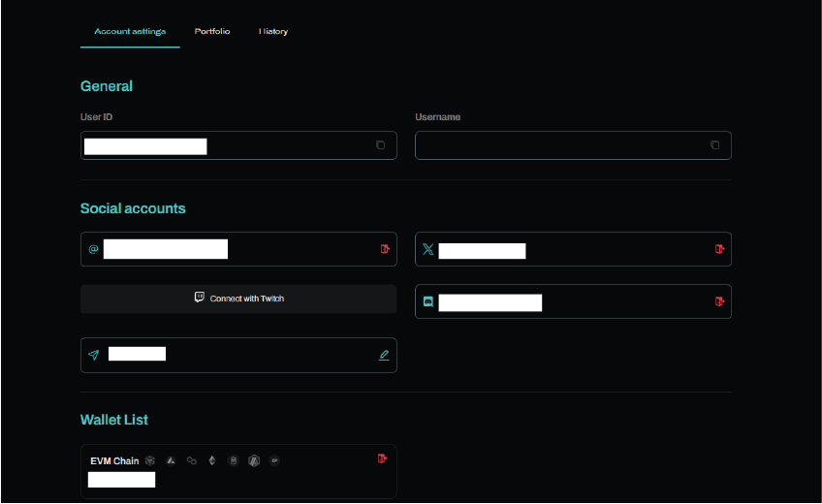Image resolution: width=822 pixels, height=504 pixels.
Task: Click the EVM Chain label
Action: (114, 461)
